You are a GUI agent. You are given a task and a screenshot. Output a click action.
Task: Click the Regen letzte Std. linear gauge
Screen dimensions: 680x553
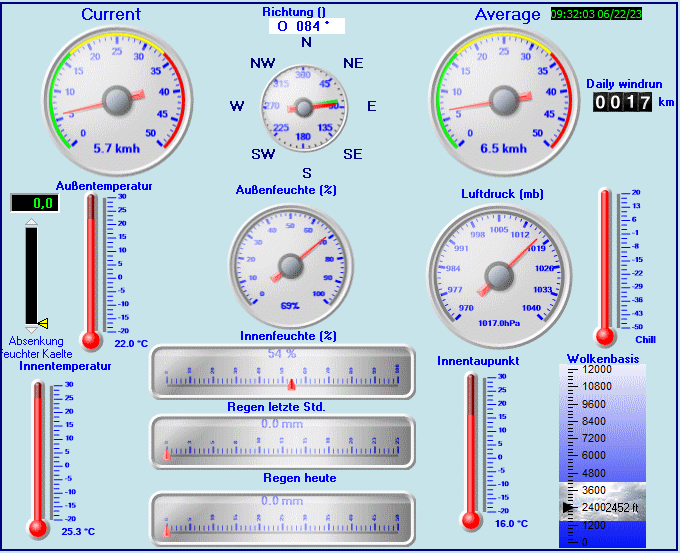click(x=282, y=442)
